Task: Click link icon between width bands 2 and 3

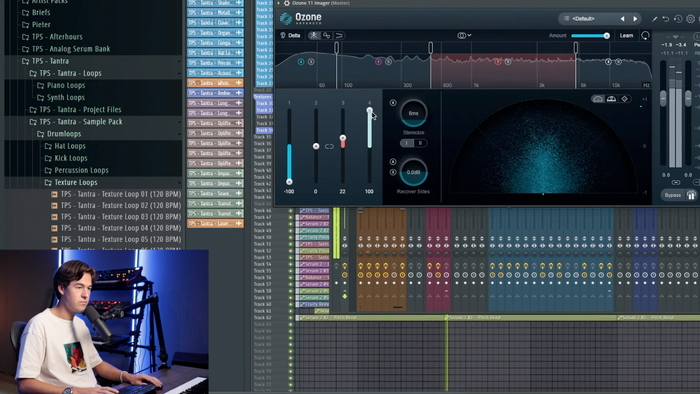Action: (329, 146)
